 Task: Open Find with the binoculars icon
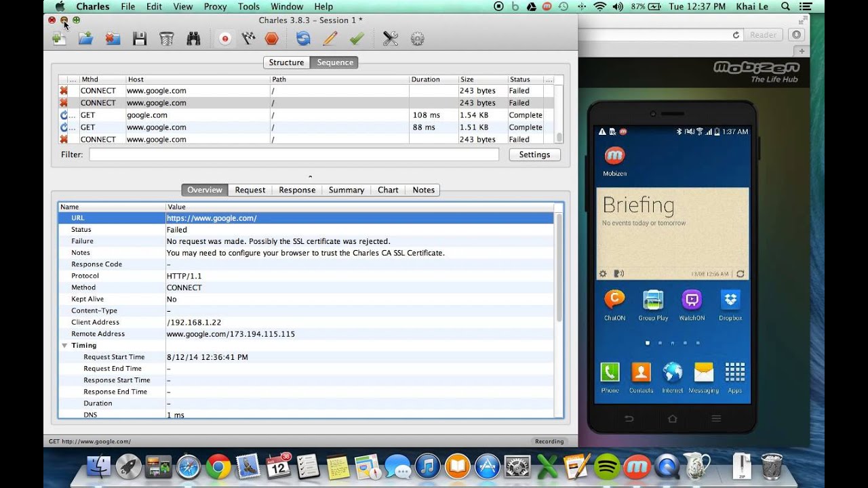pos(193,39)
